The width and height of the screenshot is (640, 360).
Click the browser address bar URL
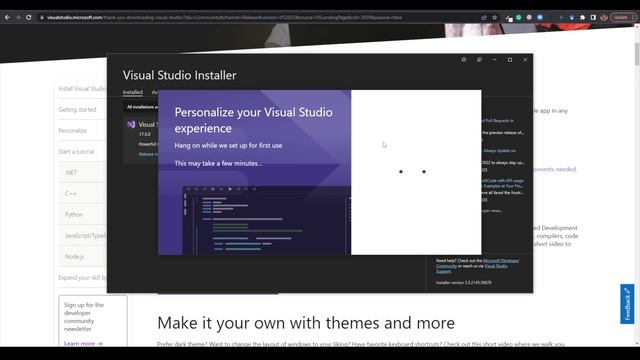click(x=224, y=18)
